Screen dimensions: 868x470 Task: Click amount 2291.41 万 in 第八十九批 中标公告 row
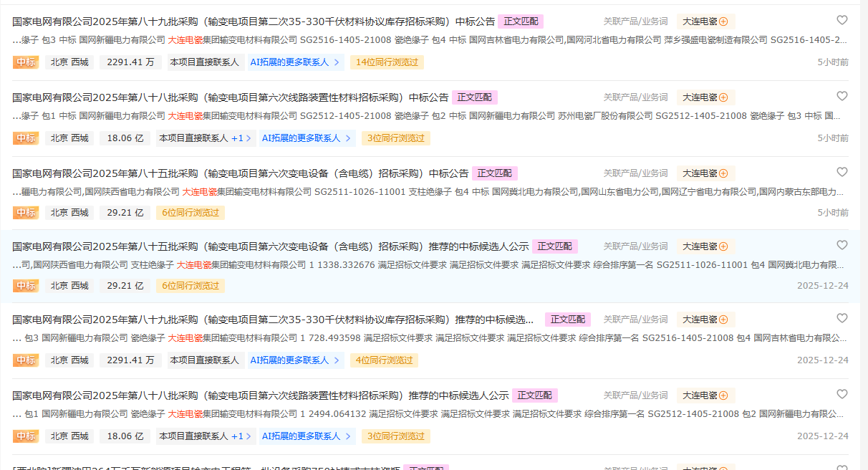point(130,62)
